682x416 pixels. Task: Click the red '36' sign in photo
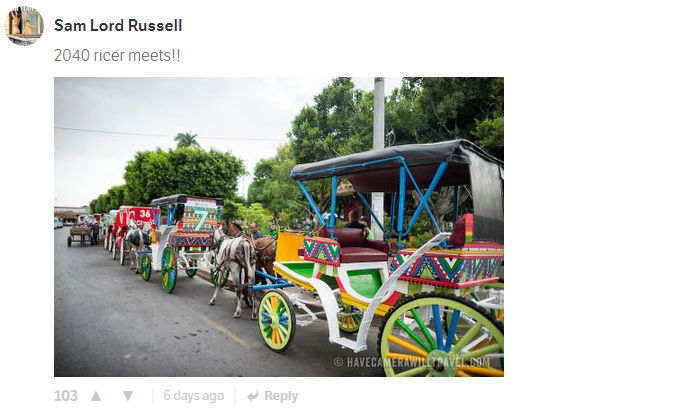point(144,214)
